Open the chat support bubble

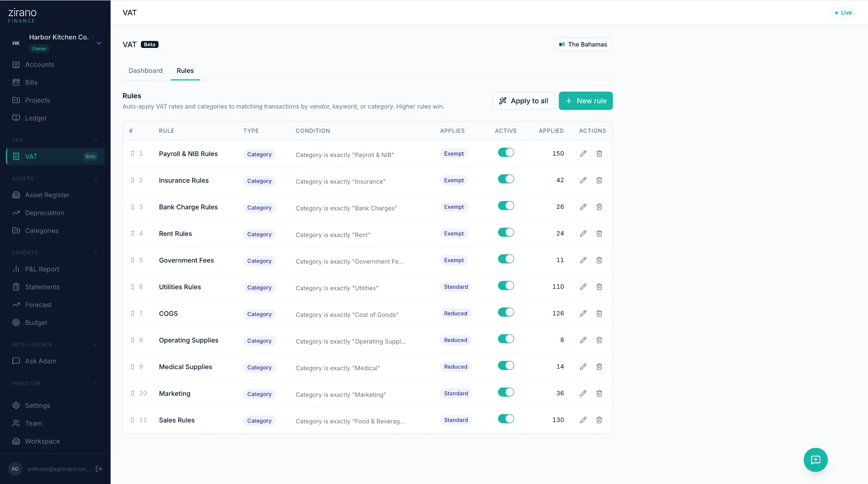click(x=815, y=460)
